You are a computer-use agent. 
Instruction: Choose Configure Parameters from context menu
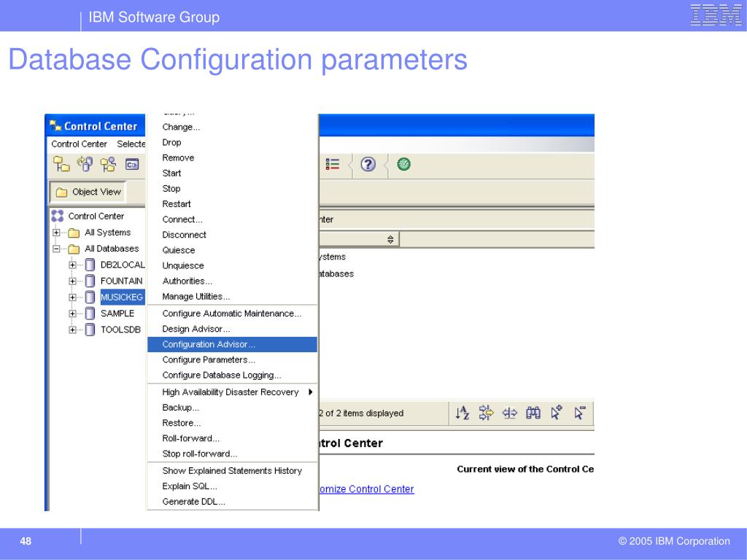pyautogui.click(x=233, y=359)
